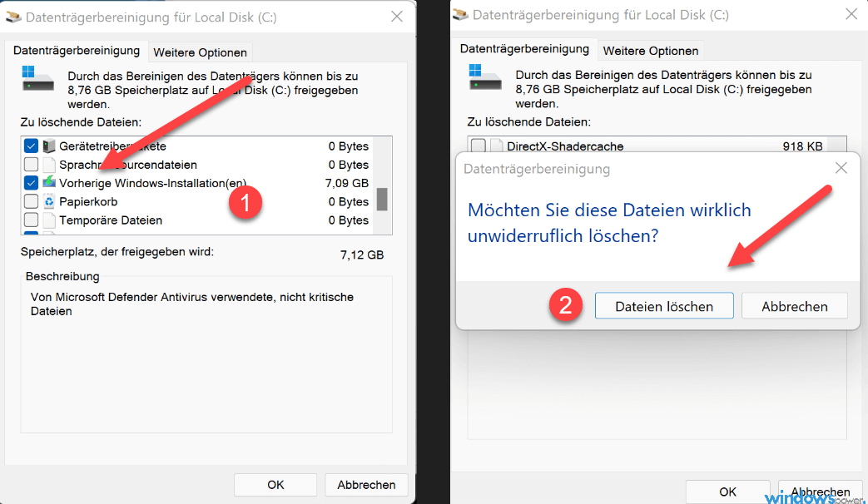Enable the Sprachressourcendateien checkbox
Screen dimensions: 868x504
pyautogui.click(x=30, y=164)
